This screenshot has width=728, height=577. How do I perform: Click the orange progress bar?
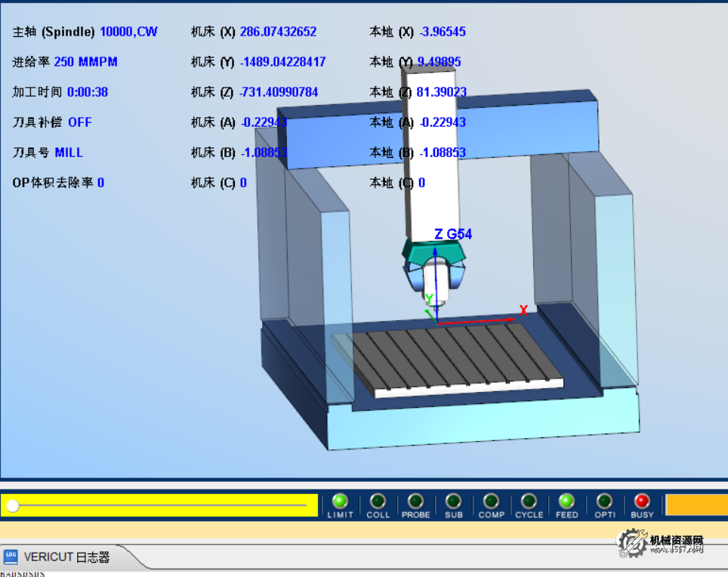696,505
